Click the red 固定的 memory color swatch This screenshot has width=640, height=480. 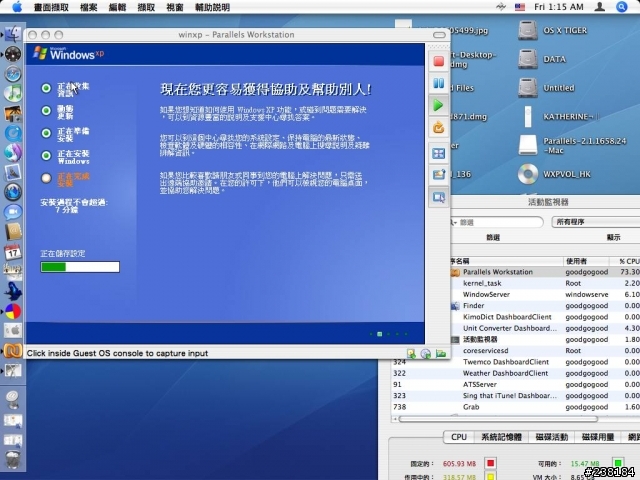tap(490, 463)
